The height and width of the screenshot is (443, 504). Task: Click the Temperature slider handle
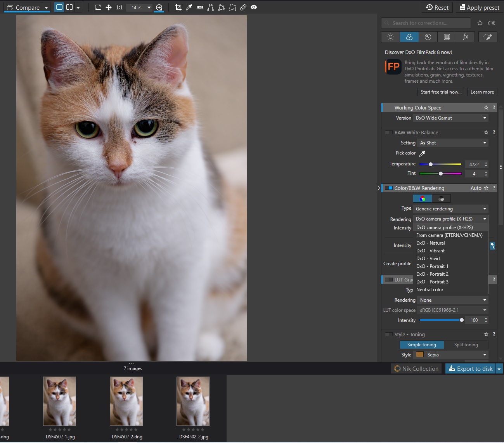(431, 164)
